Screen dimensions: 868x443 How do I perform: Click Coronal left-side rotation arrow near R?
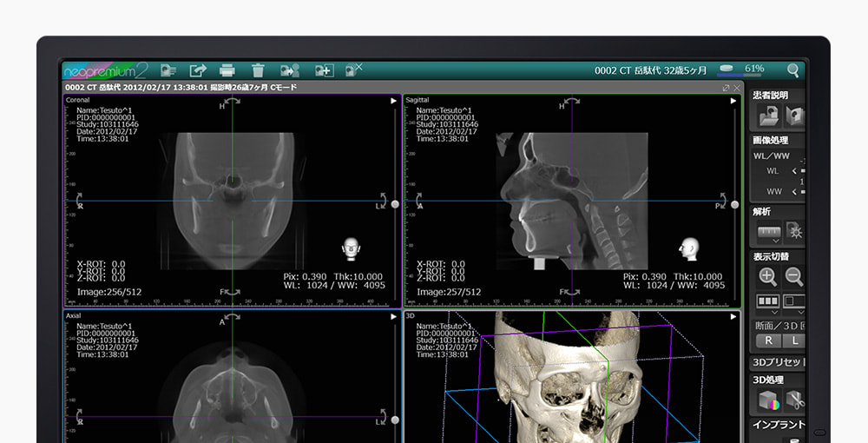click(x=79, y=198)
